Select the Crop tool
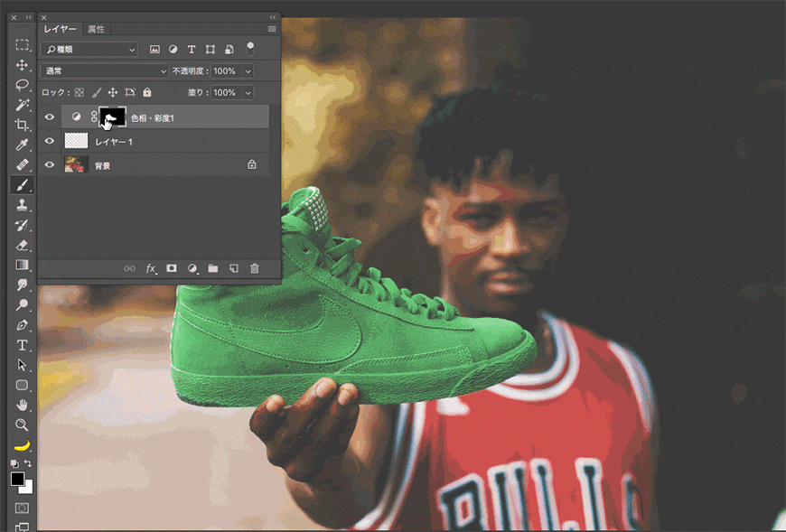 coord(22,125)
